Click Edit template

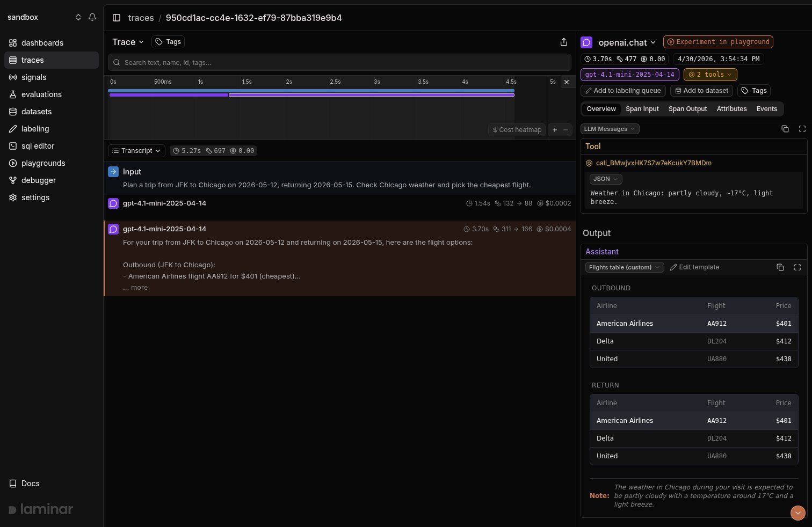(x=694, y=267)
